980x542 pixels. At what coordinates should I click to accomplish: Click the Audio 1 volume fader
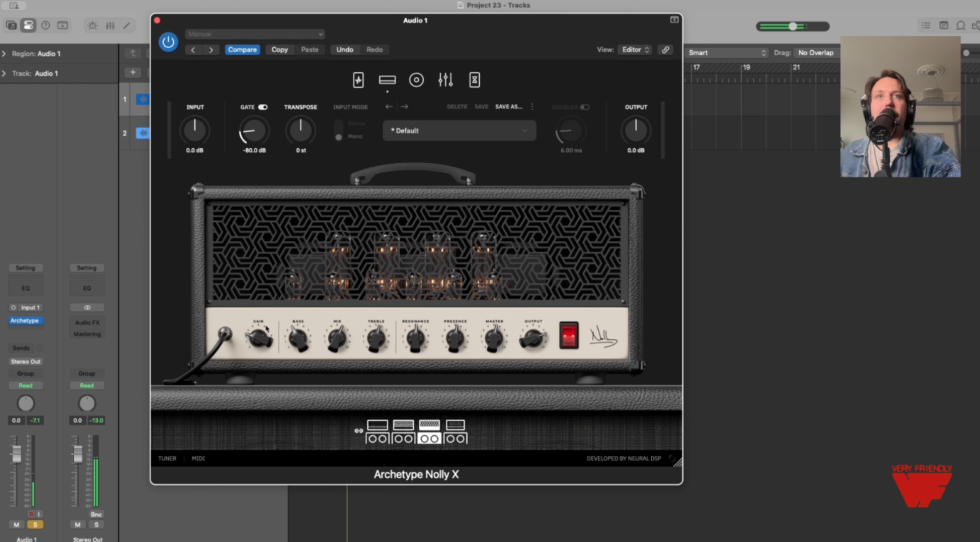(16, 453)
